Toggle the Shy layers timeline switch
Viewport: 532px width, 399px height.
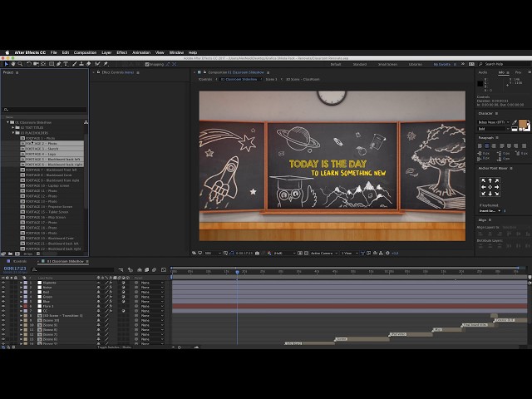click(140, 269)
